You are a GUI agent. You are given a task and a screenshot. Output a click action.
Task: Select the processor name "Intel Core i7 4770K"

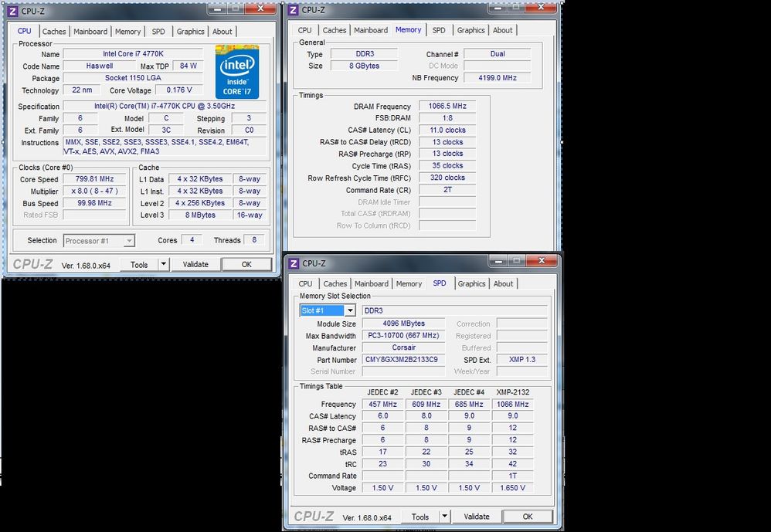[x=133, y=54]
